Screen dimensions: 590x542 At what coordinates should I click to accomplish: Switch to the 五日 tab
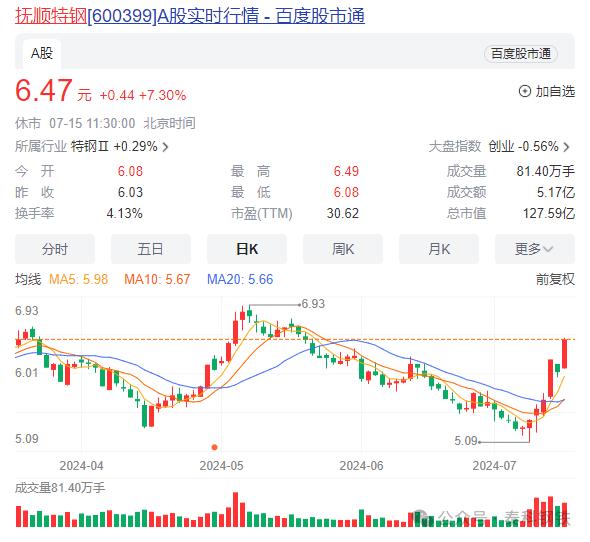point(151,249)
